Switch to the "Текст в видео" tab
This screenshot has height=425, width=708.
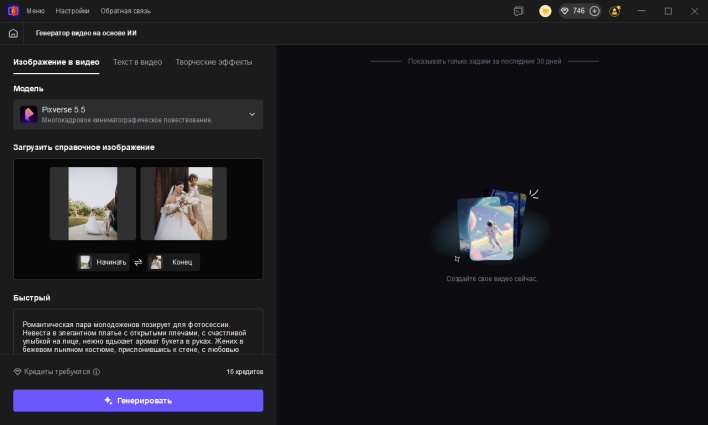(x=137, y=62)
